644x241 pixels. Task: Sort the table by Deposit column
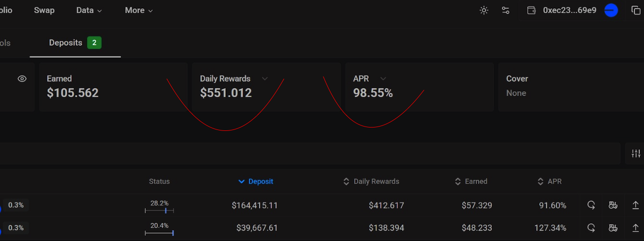256,182
